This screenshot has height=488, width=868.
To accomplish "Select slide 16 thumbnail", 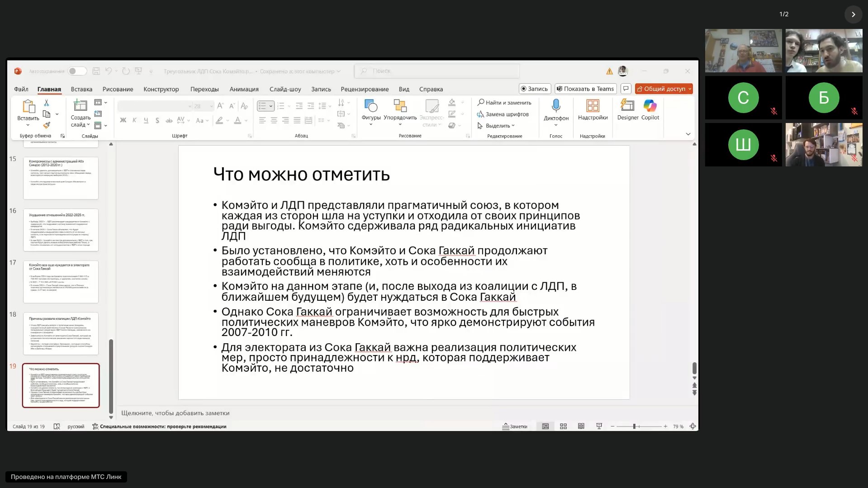I will [61, 230].
